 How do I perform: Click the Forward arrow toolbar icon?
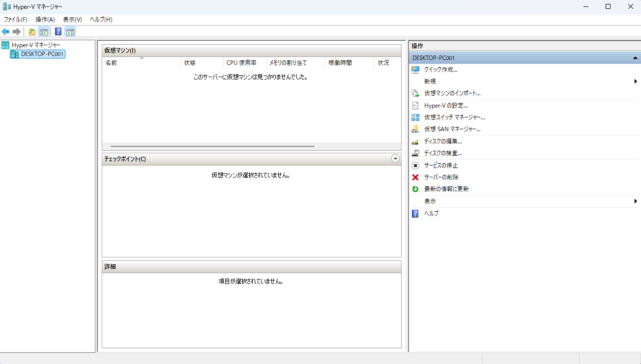[x=17, y=32]
